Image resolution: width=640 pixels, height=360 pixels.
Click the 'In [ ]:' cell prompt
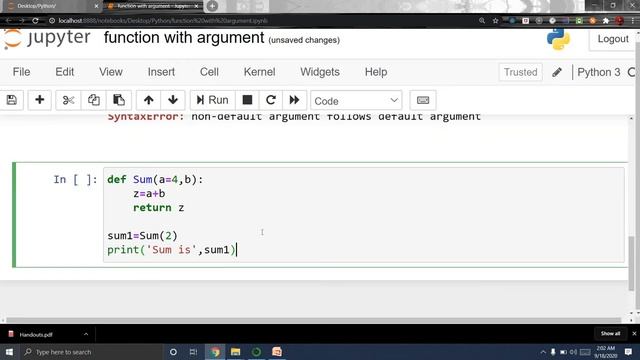(x=75, y=180)
